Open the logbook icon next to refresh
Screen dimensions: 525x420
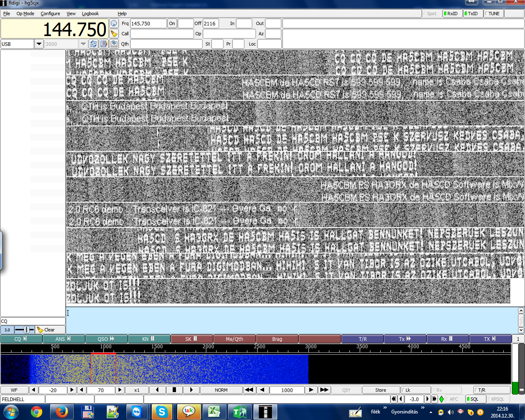[104, 44]
